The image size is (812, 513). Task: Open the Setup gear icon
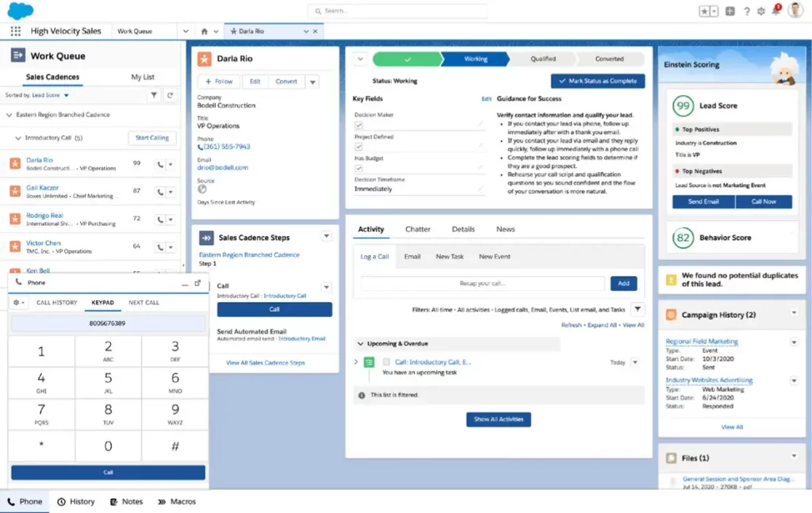tap(761, 11)
